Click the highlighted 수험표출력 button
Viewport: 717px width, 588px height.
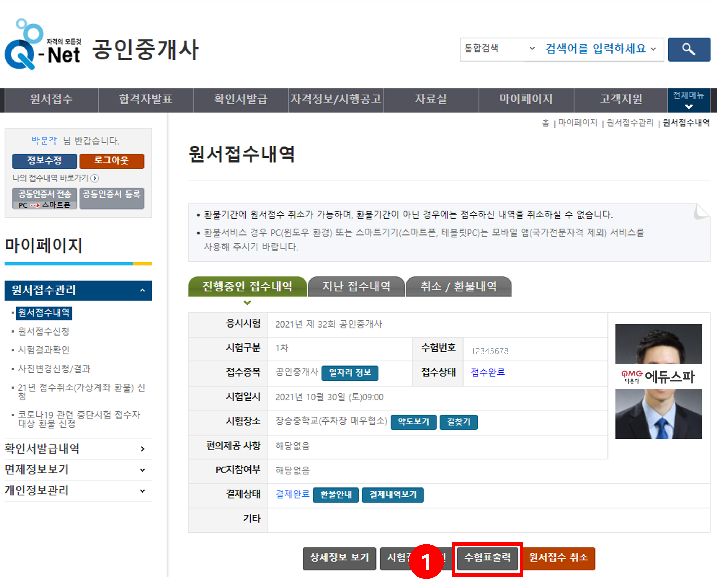488,559
